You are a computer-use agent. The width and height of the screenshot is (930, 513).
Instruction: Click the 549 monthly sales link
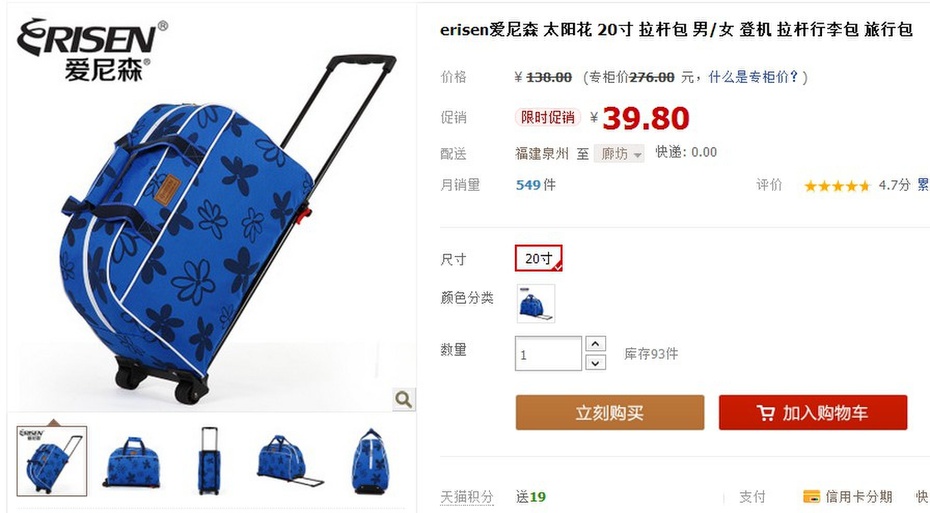527,185
